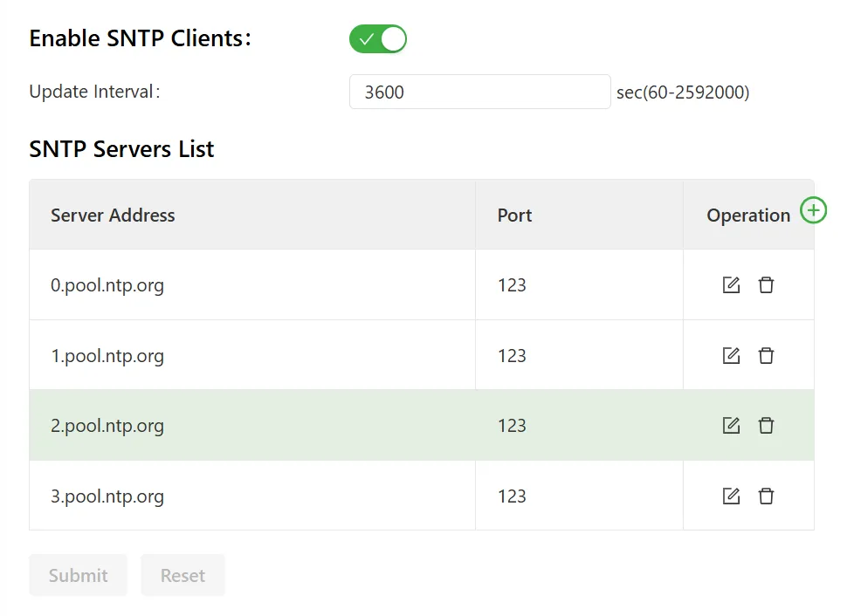
Task: Focus the Update Interval input field
Action: (x=479, y=92)
